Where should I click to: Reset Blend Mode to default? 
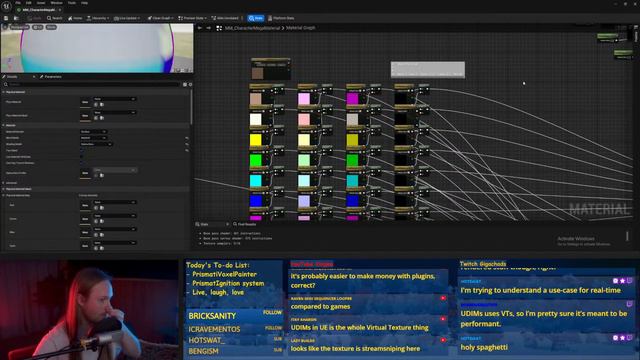click(187, 138)
